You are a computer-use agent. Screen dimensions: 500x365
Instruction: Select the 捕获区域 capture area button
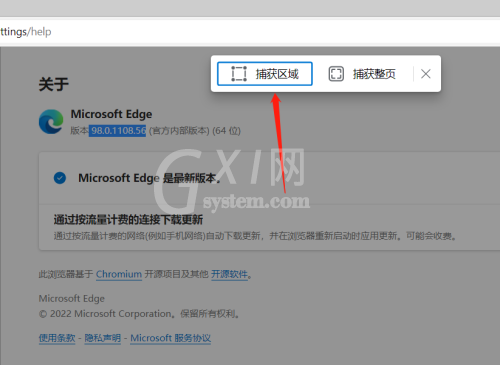(265, 74)
